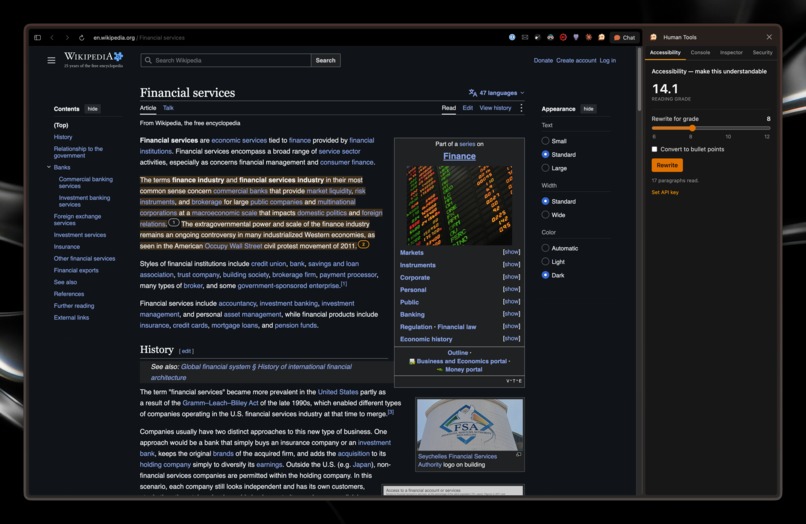The image size is (806, 524).
Task: Select Wide width option
Action: tap(545, 215)
